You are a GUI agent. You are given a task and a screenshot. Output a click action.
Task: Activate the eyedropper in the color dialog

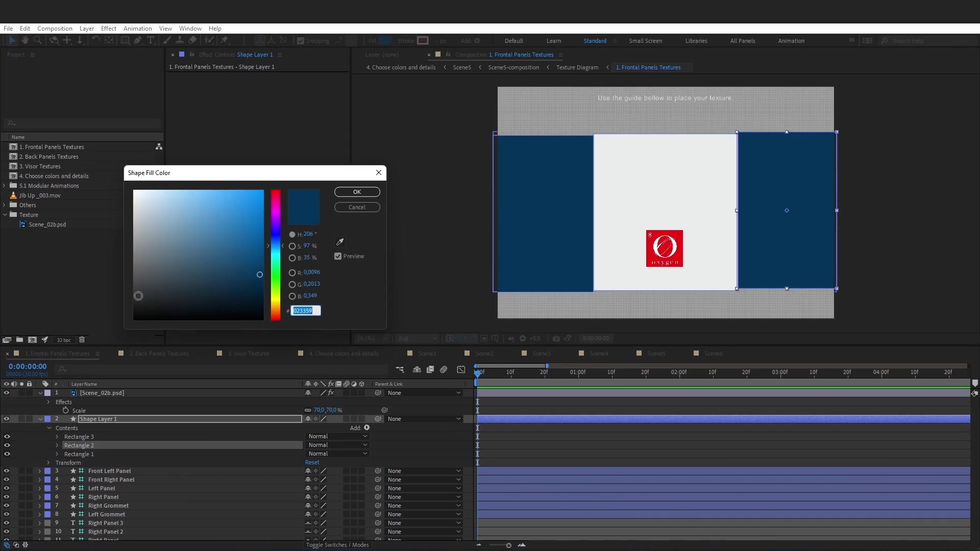click(340, 242)
